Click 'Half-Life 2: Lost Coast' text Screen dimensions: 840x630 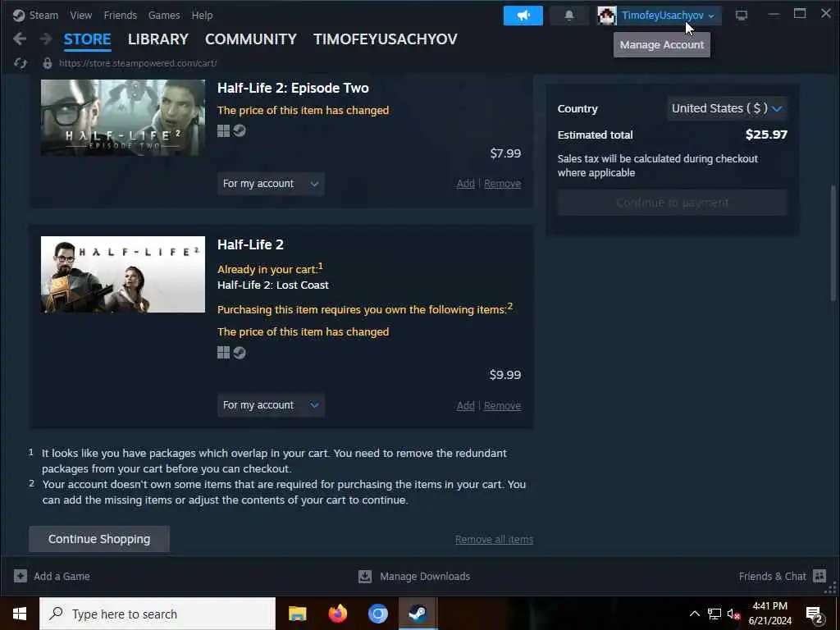[272, 285]
